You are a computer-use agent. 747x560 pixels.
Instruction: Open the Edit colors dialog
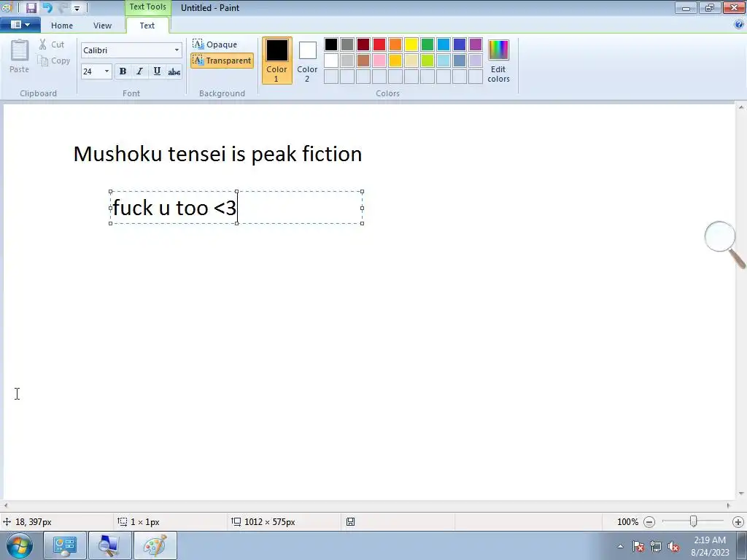tap(498, 61)
